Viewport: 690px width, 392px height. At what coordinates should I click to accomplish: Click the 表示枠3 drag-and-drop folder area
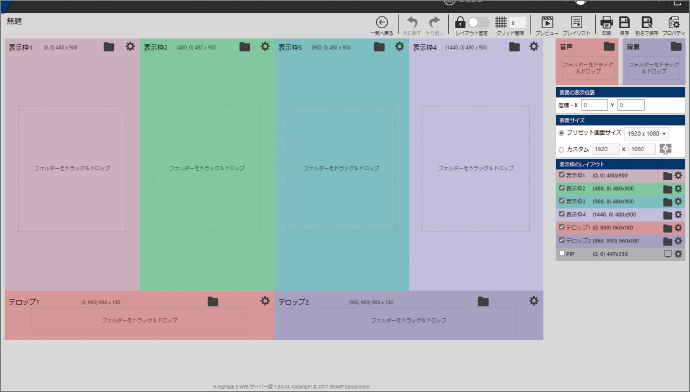(x=341, y=168)
